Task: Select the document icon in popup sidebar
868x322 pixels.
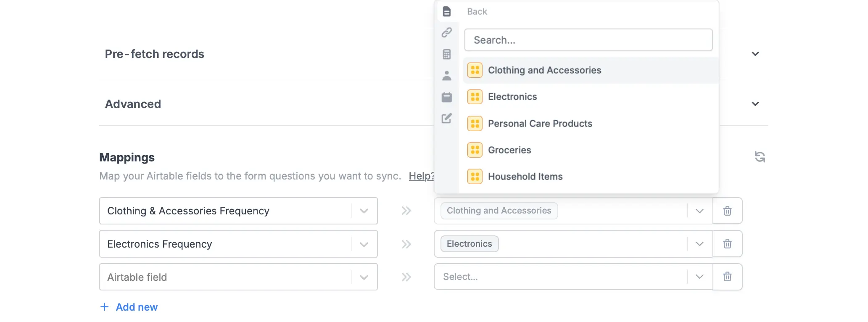Action: click(x=447, y=11)
